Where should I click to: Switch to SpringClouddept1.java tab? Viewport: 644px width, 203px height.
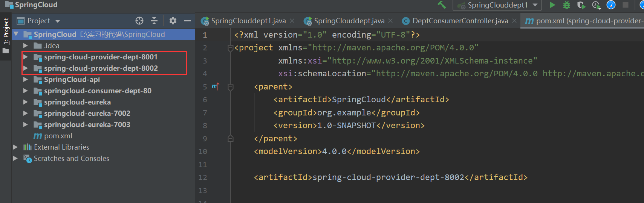pyautogui.click(x=248, y=21)
